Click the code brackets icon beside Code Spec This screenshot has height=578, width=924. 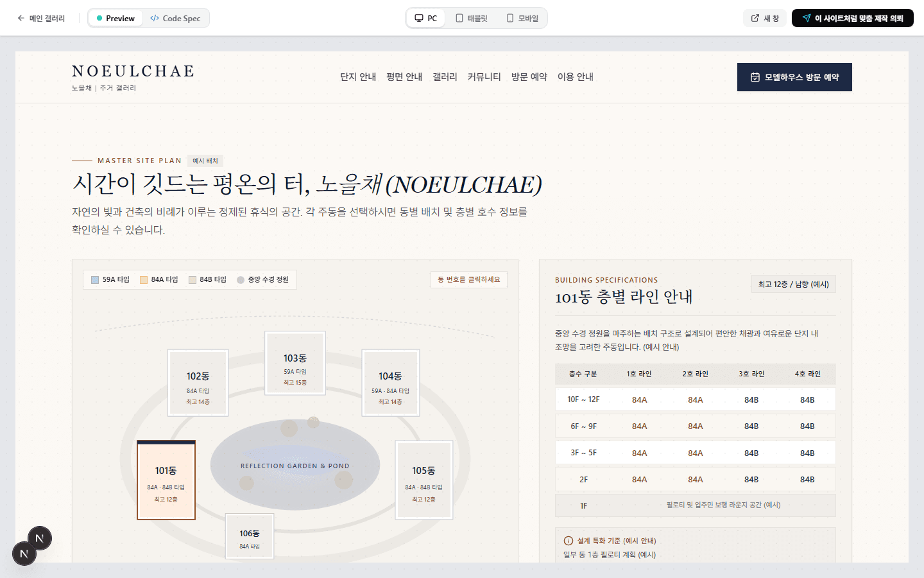coord(155,18)
